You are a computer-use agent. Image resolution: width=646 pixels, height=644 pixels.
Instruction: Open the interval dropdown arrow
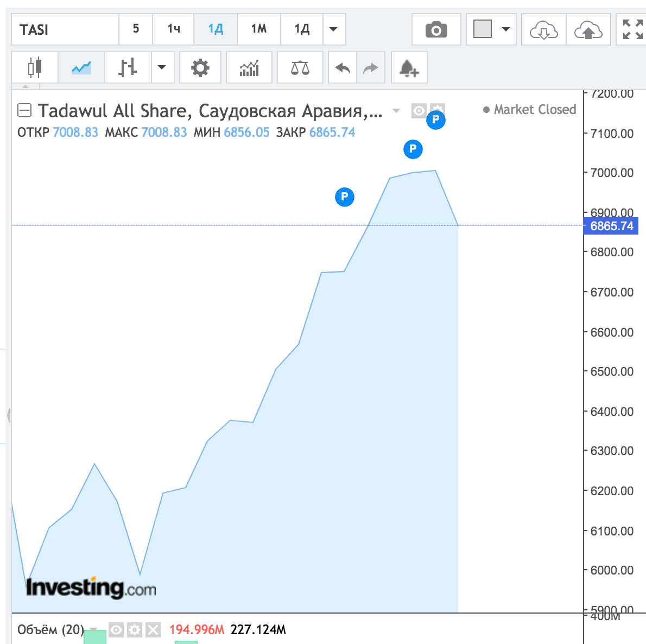(334, 29)
